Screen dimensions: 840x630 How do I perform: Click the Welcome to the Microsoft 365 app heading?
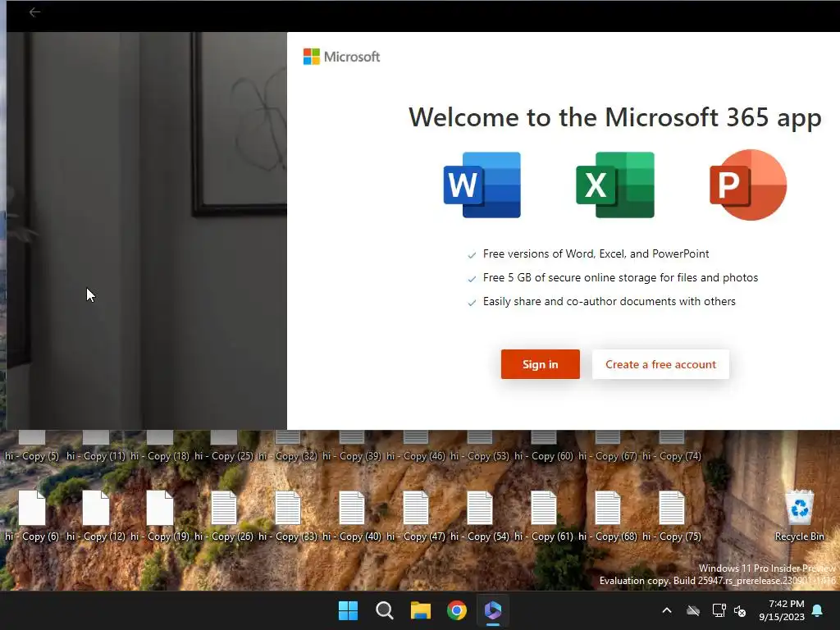click(x=615, y=117)
